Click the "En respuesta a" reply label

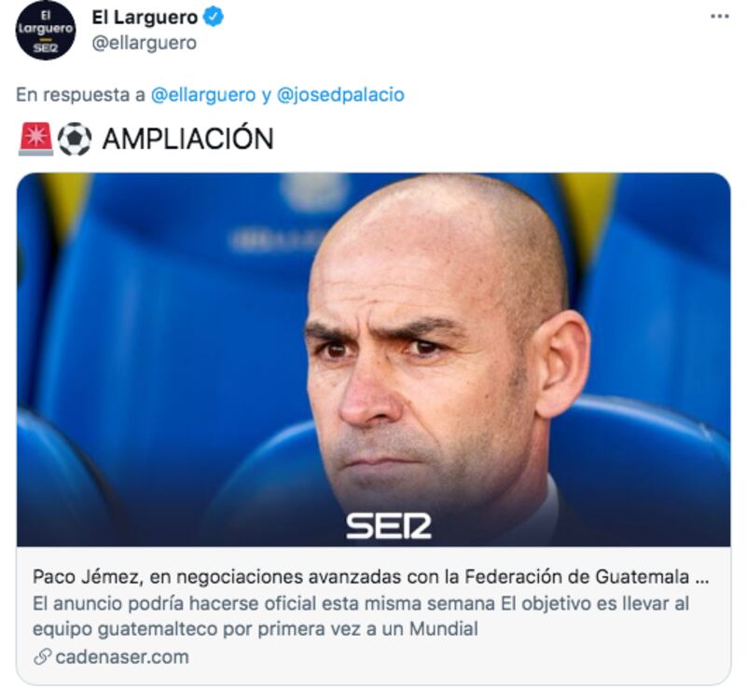(x=80, y=95)
